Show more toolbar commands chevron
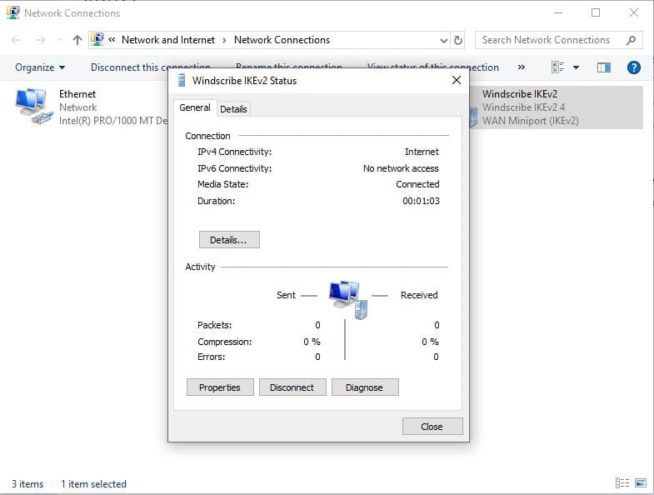Image resolution: width=654 pixels, height=495 pixels. click(x=521, y=67)
